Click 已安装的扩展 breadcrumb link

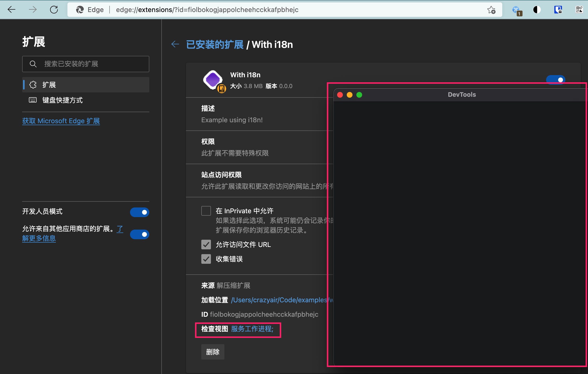pos(215,45)
